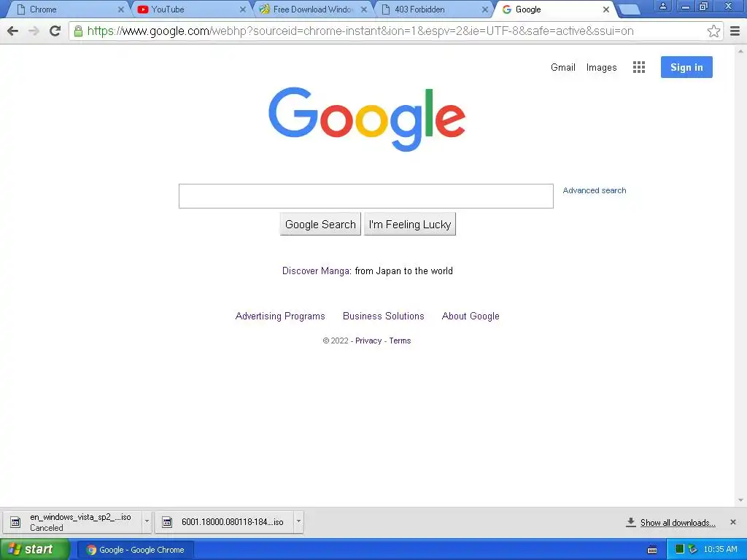This screenshot has width=747, height=560.
Task: Close the first Chrome tab
Action: point(121,9)
